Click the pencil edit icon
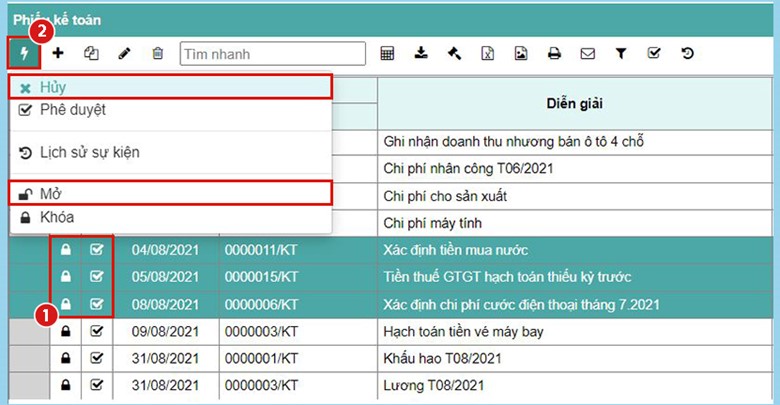This screenshot has height=405, width=780. tap(124, 53)
